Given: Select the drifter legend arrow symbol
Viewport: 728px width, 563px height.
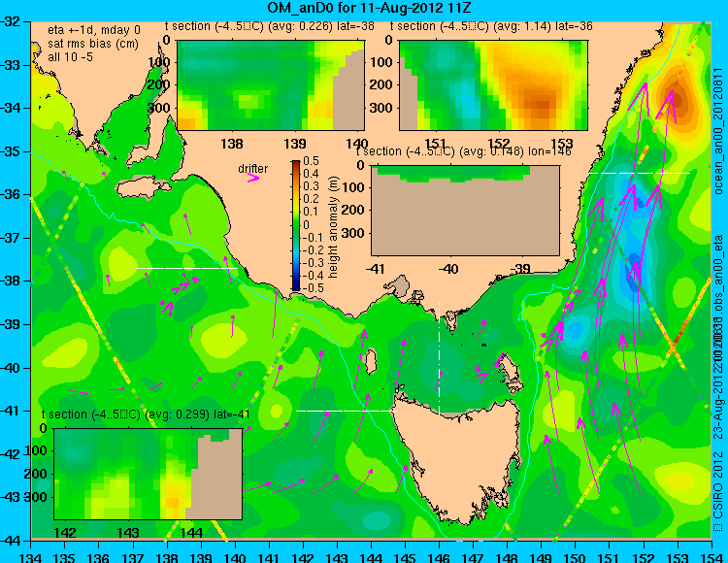Looking at the screenshot, I should coord(253,178).
